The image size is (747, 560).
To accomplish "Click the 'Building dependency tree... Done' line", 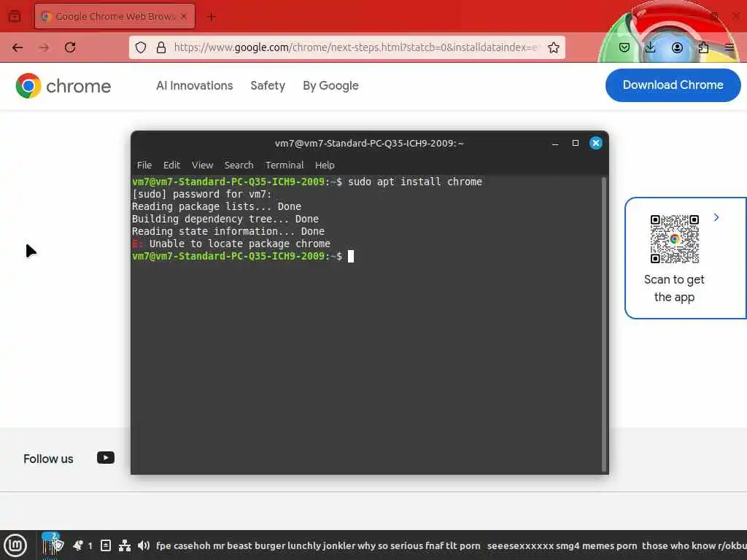I will [x=225, y=219].
